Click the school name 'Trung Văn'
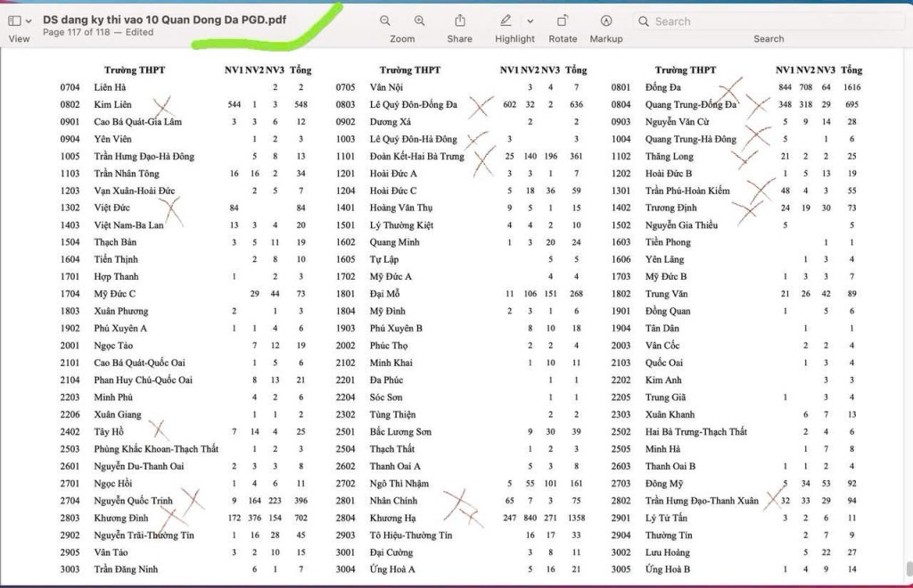This screenshot has height=588, width=913. coord(666,294)
